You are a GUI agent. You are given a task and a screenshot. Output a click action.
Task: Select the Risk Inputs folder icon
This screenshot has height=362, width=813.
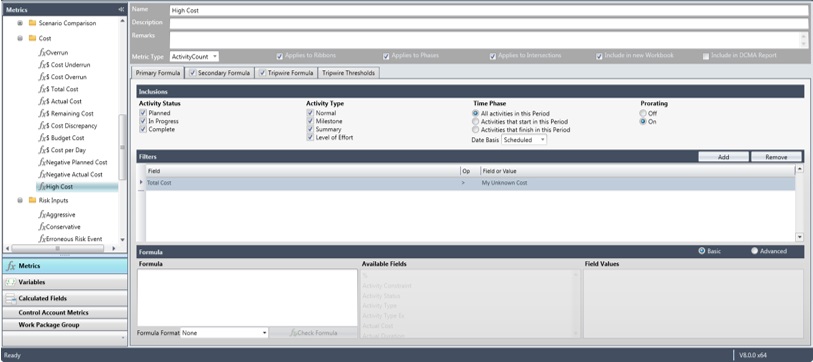32,200
